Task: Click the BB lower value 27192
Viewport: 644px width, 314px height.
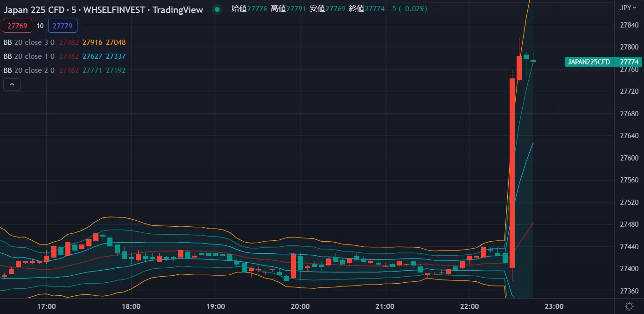Action: [116, 70]
